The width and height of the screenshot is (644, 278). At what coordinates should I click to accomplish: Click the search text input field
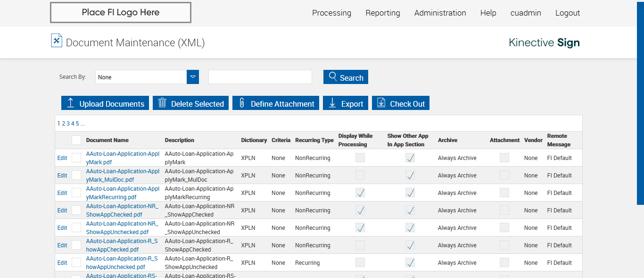click(260, 77)
